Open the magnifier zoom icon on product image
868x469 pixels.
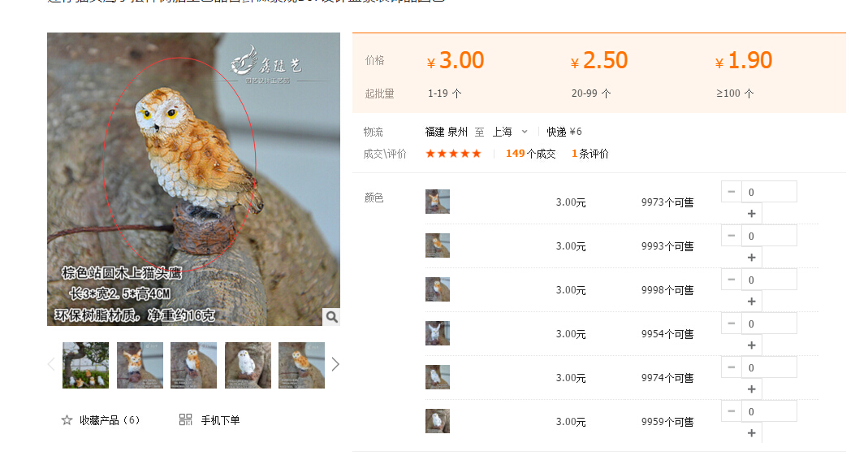331,316
